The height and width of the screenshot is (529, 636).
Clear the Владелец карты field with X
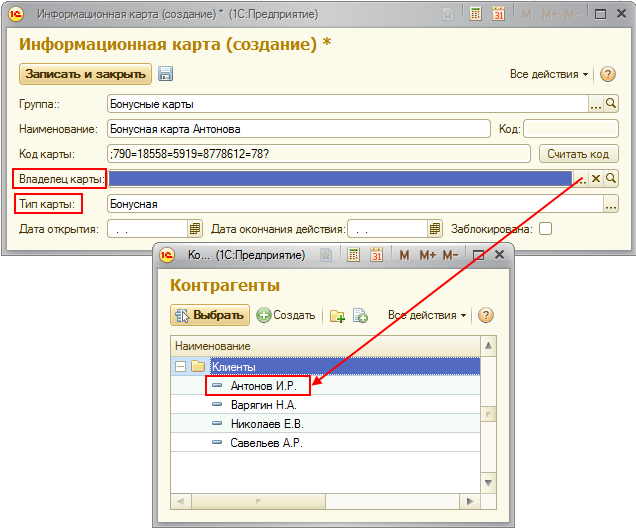[x=596, y=178]
